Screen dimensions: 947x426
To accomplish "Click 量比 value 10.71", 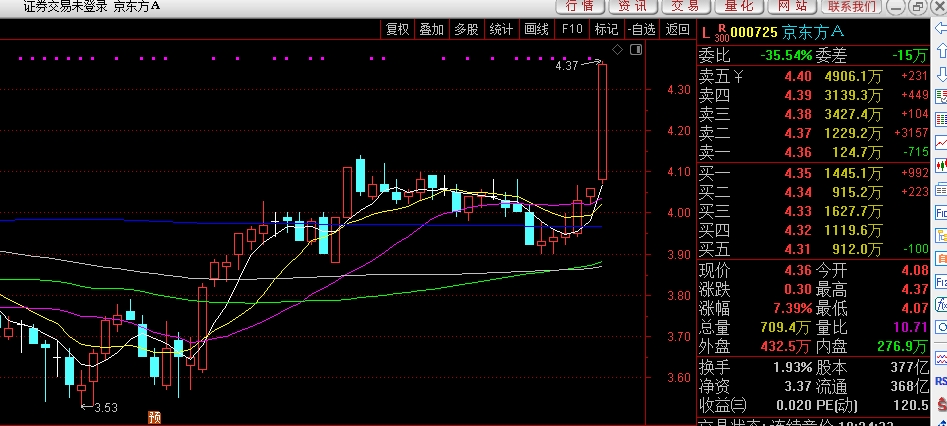I will click(x=910, y=328).
